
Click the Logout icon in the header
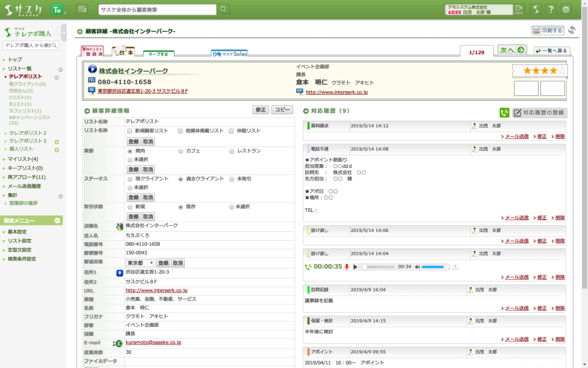click(518, 9)
